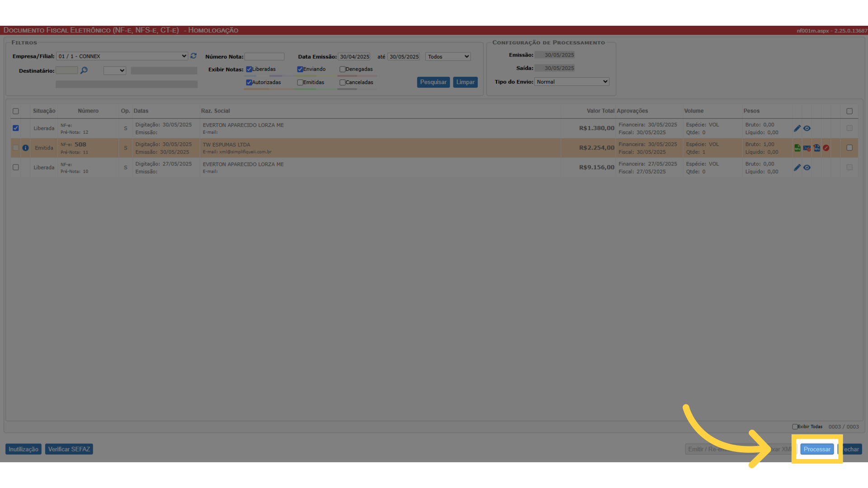The height and width of the screenshot is (488, 868).
Task: Click the refresh icon next to Empresa/Filial
Action: point(193,56)
